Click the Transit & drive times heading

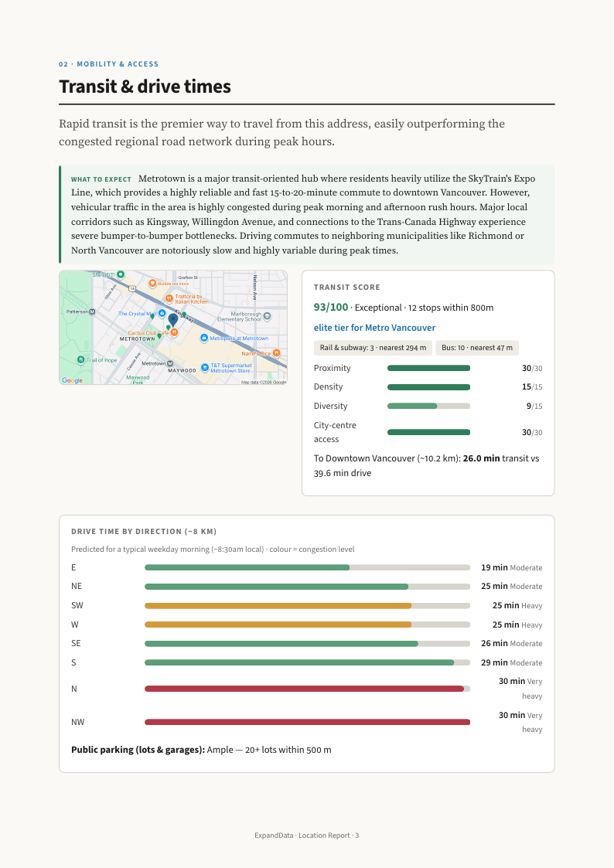click(145, 87)
